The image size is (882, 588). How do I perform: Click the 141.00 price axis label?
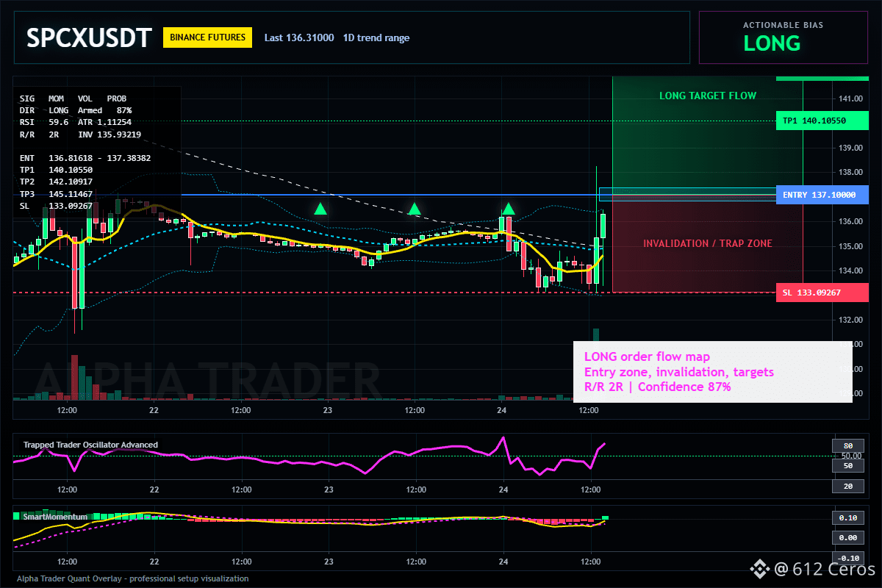coord(851,98)
